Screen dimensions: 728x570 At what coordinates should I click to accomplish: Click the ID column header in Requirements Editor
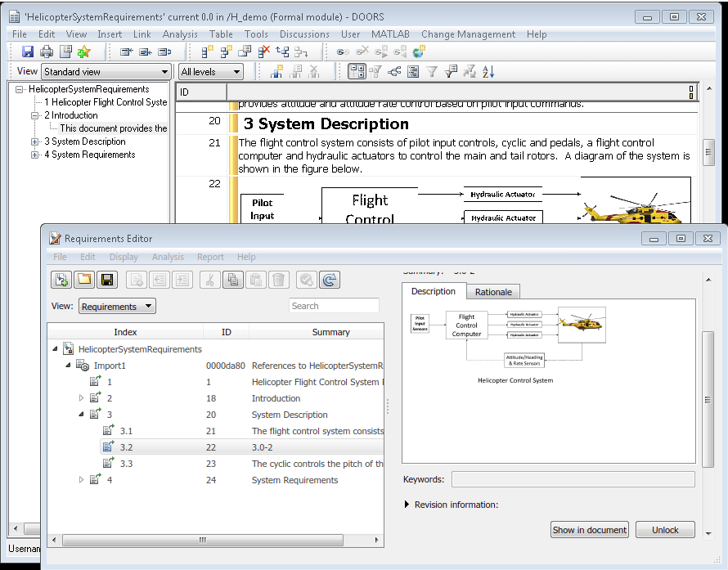226,332
